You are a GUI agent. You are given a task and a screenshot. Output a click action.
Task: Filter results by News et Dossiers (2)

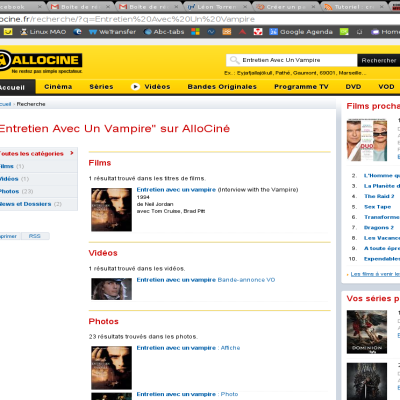(38, 204)
